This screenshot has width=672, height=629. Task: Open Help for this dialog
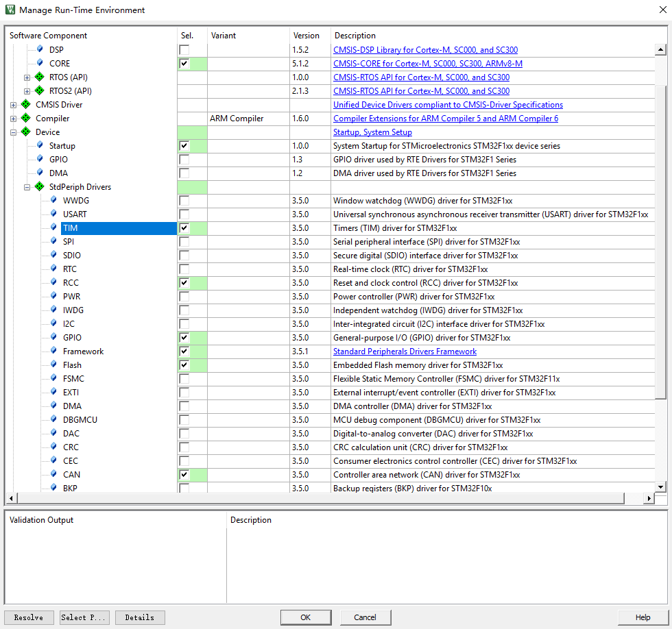pyautogui.click(x=643, y=617)
